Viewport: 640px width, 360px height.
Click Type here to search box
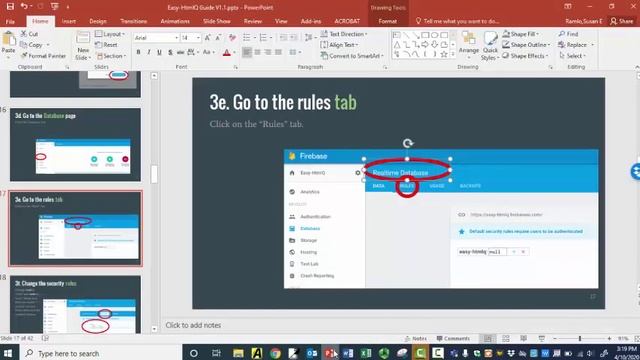[101, 353]
